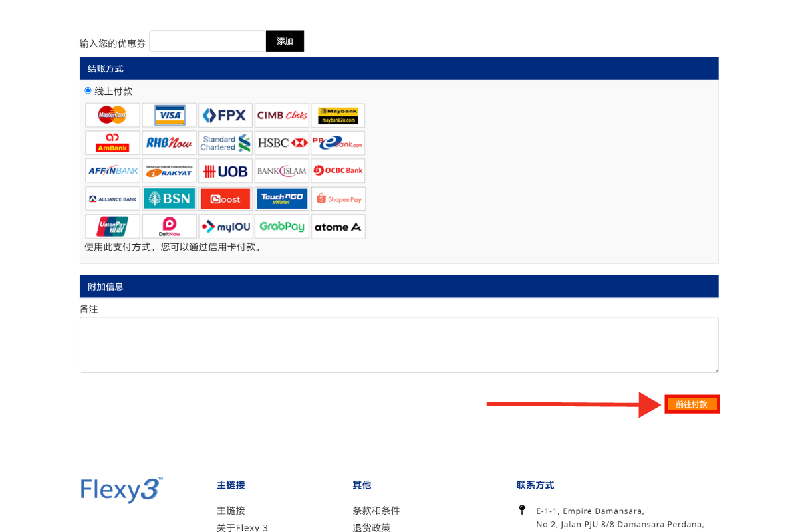798x532 pixels.
Task: Focus the coupon code input field
Action: [207, 41]
